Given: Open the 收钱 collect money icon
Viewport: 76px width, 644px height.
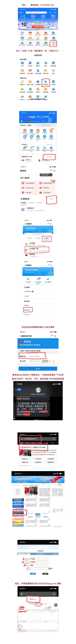Looking at the screenshot, I should pos(43,17).
